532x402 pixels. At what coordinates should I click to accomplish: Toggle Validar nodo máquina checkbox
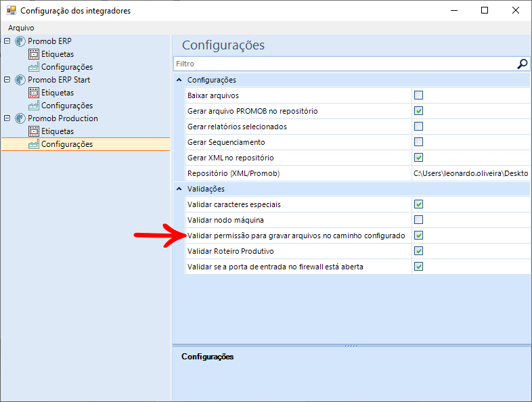pos(418,220)
